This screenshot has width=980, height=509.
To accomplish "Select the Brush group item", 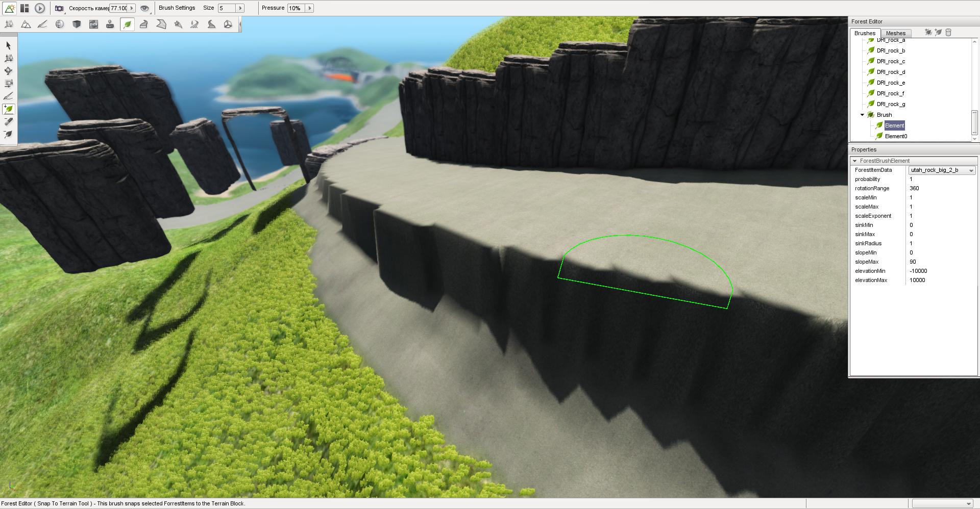I will [884, 115].
